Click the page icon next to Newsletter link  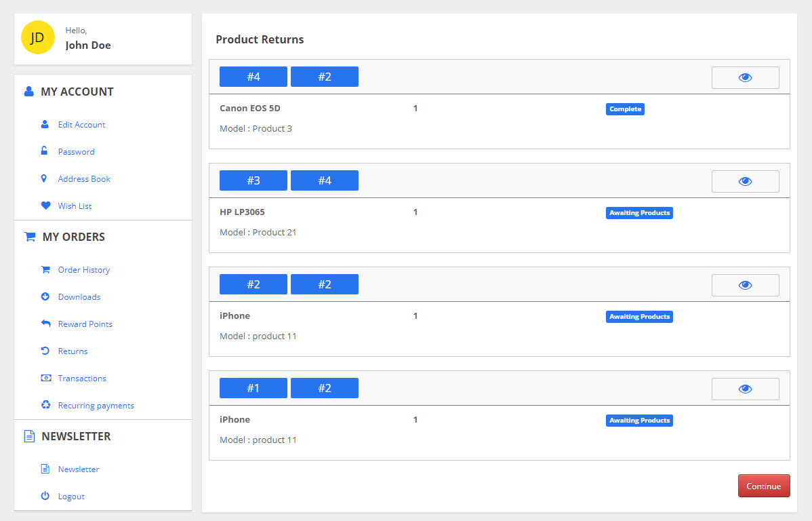pyautogui.click(x=45, y=469)
